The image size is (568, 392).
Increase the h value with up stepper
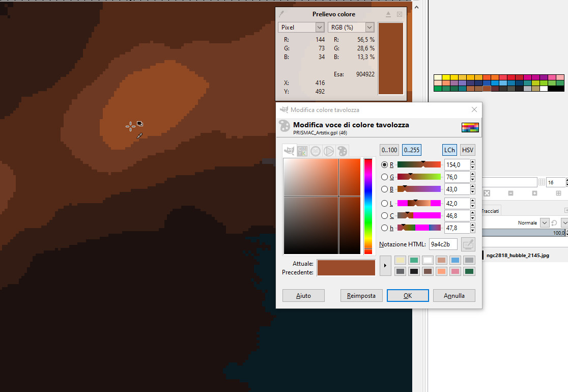(x=472, y=226)
